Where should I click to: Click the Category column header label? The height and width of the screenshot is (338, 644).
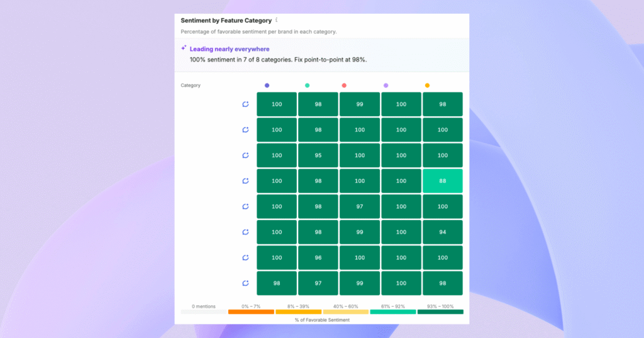point(191,85)
